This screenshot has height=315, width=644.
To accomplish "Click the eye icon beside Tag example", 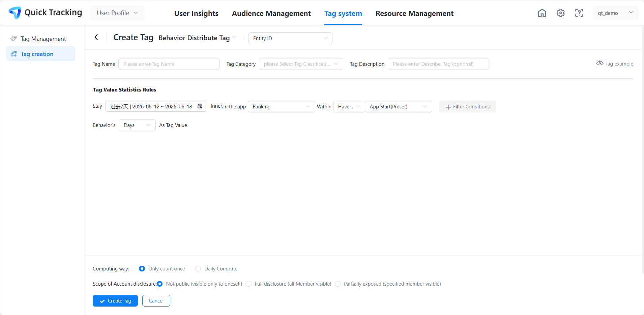I will [599, 63].
